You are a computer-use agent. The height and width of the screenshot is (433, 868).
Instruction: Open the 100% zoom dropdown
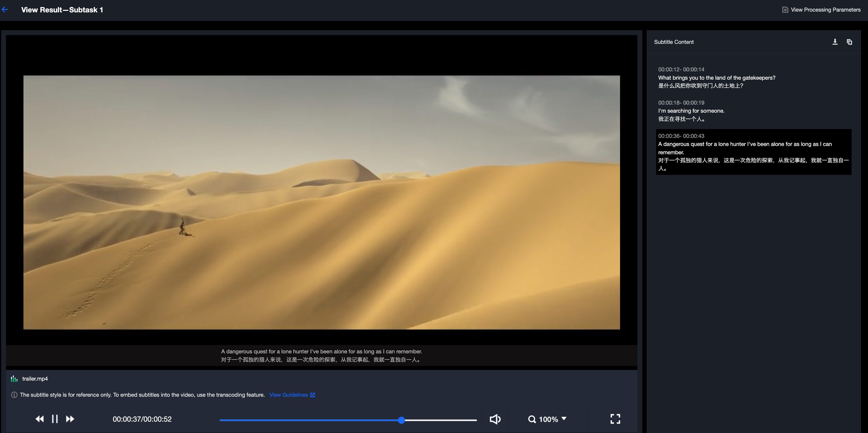tap(564, 419)
